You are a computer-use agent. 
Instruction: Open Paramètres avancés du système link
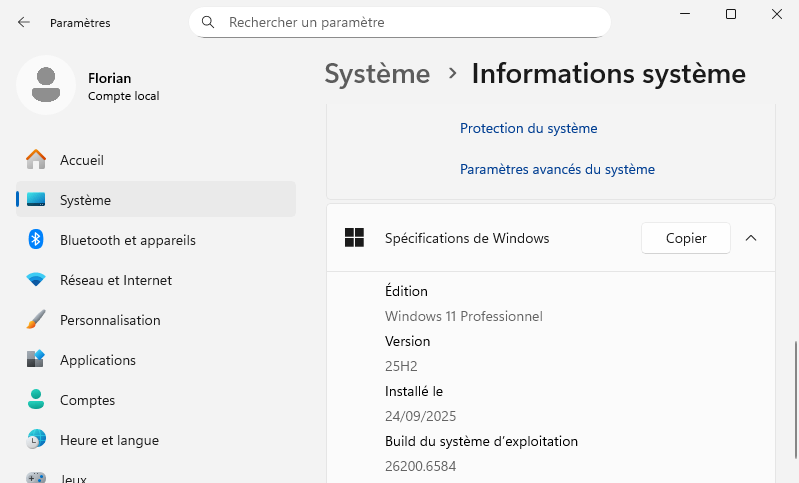tap(557, 170)
